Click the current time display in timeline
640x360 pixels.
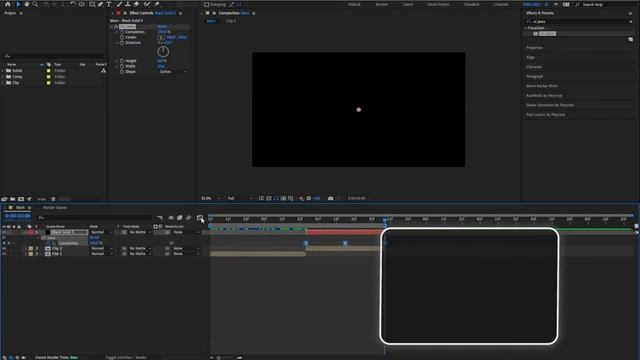point(18,216)
